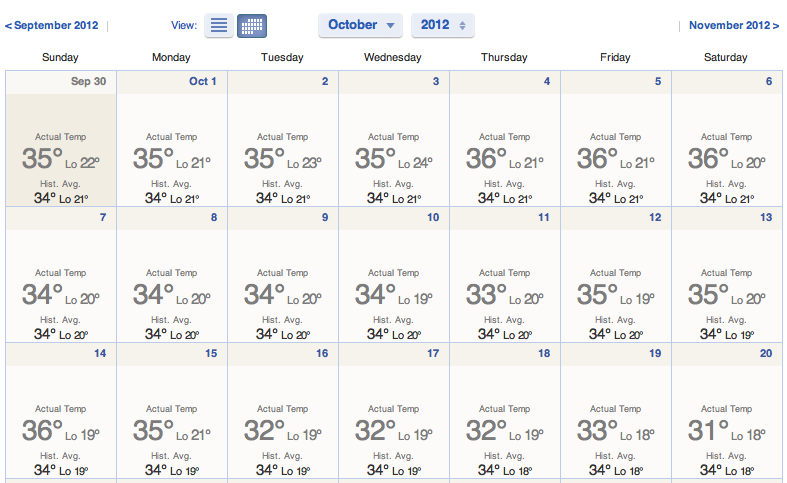Open the Oct 1 day link

click(203, 81)
